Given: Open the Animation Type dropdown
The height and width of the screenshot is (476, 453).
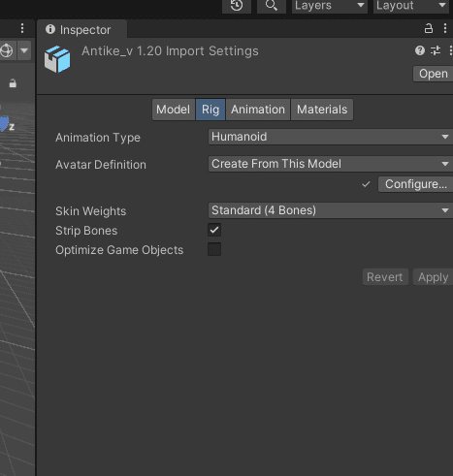Looking at the screenshot, I should (331, 137).
